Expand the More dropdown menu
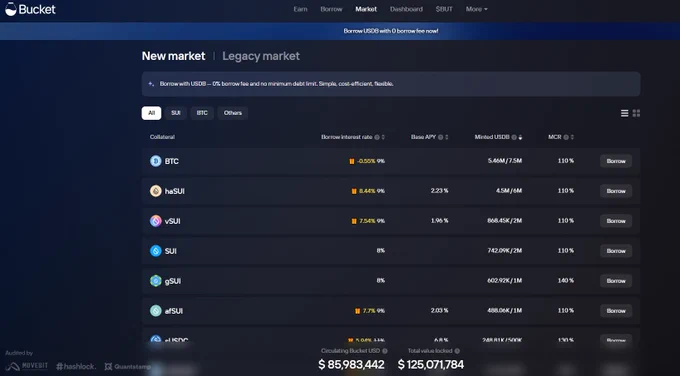The height and width of the screenshot is (376, 680). tap(476, 9)
